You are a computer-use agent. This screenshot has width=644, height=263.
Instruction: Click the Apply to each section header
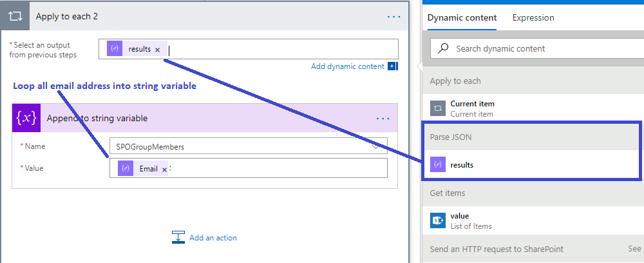pos(533,81)
